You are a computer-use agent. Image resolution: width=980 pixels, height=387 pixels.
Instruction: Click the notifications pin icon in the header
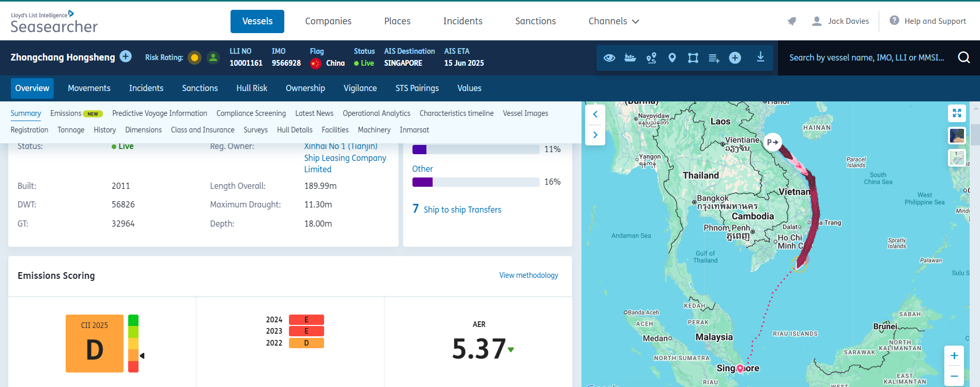point(792,21)
